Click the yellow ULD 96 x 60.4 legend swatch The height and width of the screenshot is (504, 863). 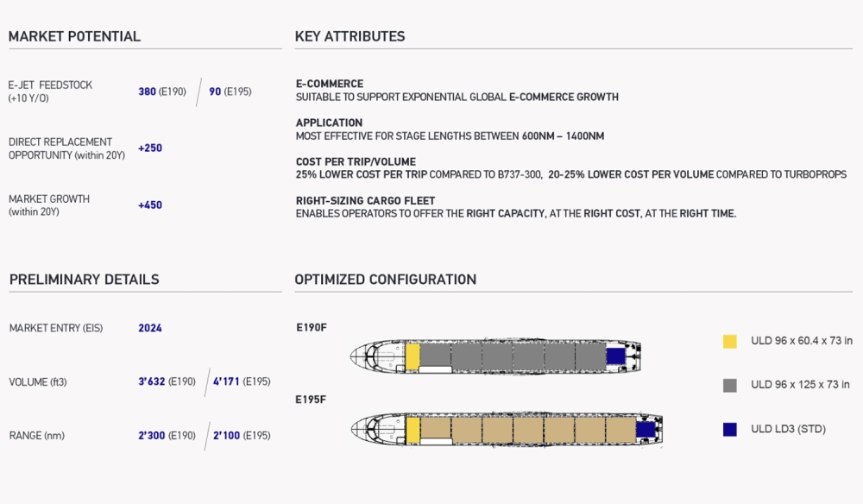[x=730, y=342]
